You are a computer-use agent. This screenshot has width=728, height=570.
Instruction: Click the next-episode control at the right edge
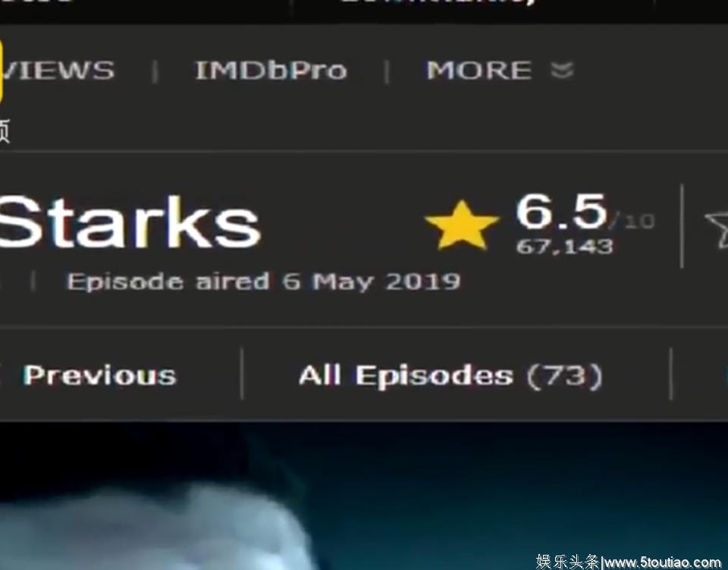[726, 376]
